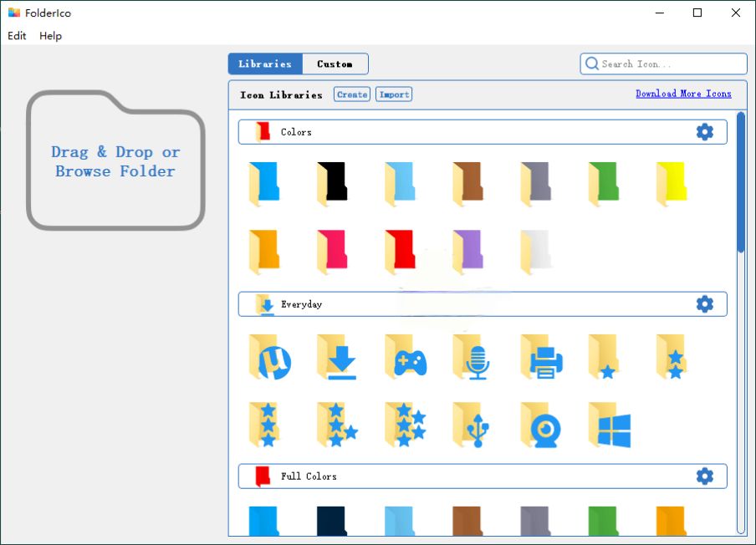The image size is (756, 545).
Task: Switch to the Custom tab
Action: 335,64
